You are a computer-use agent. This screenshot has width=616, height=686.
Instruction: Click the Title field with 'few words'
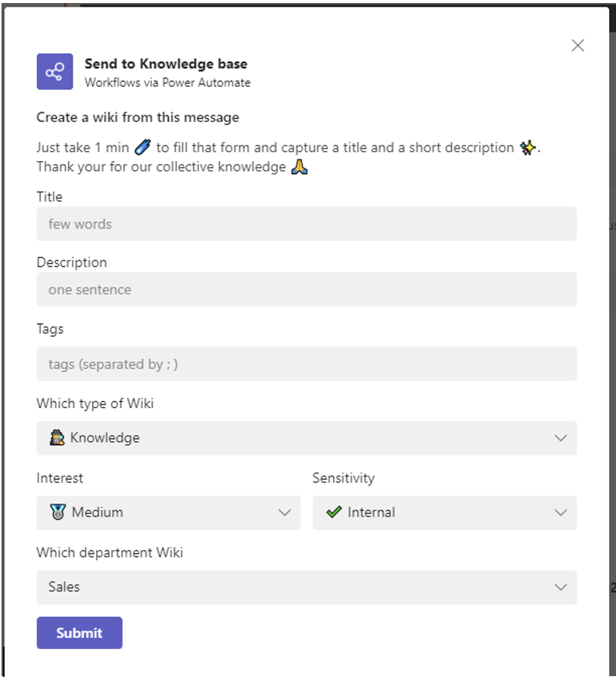[306, 224]
